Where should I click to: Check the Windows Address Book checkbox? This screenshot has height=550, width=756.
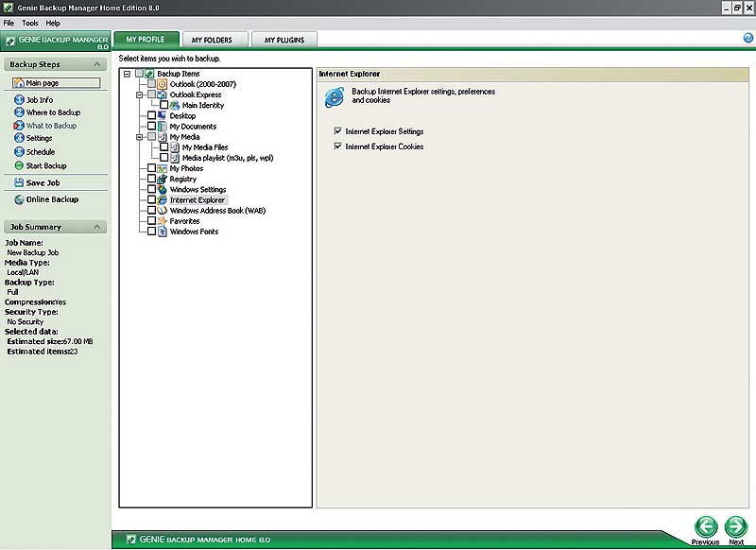[151, 210]
